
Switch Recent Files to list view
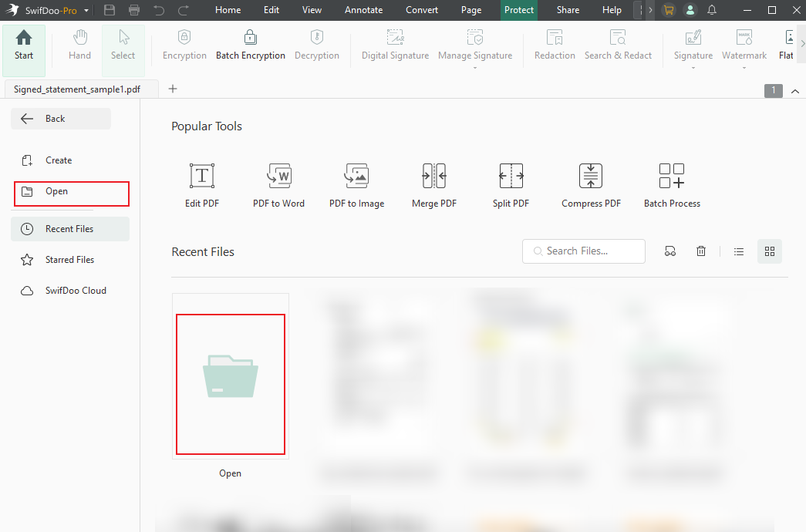coord(738,251)
